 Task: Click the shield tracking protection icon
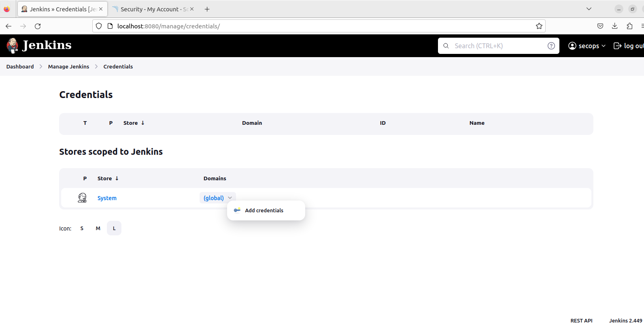pos(99,26)
